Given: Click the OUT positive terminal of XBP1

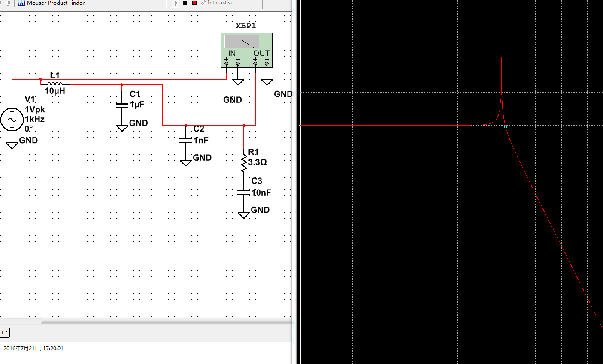Looking at the screenshot, I should [255, 63].
